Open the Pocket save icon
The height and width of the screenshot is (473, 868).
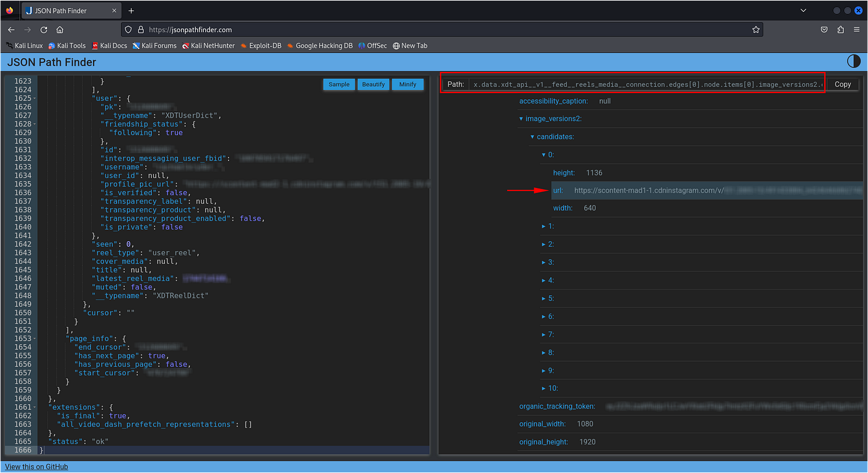[x=824, y=29]
